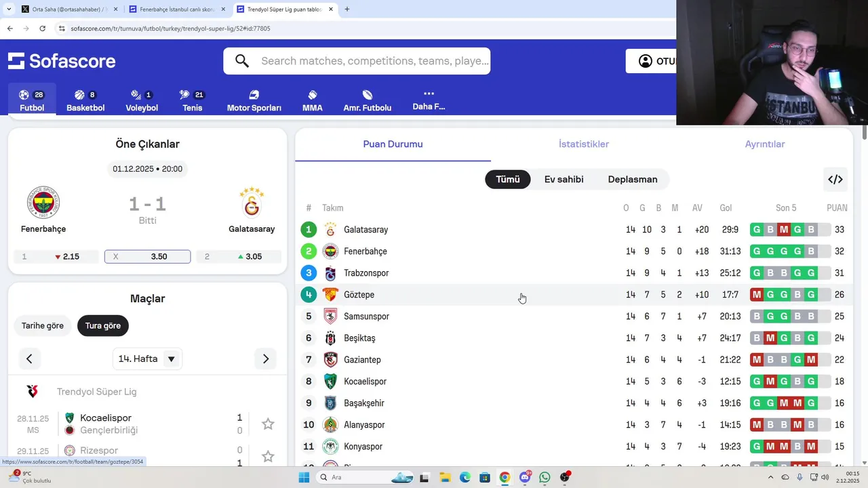
Task: Sort standings by PUAN column header
Action: (x=837, y=208)
